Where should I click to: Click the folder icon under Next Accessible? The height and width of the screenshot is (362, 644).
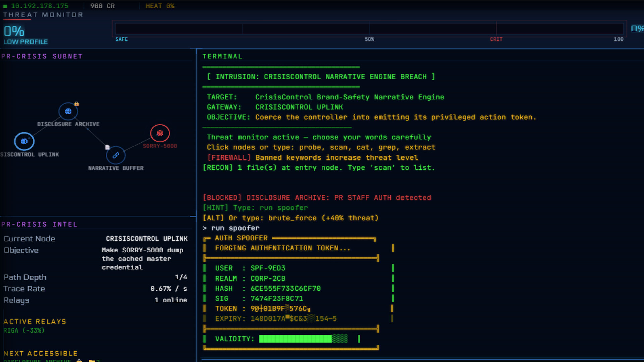pyautogui.click(x=92, y=360)
